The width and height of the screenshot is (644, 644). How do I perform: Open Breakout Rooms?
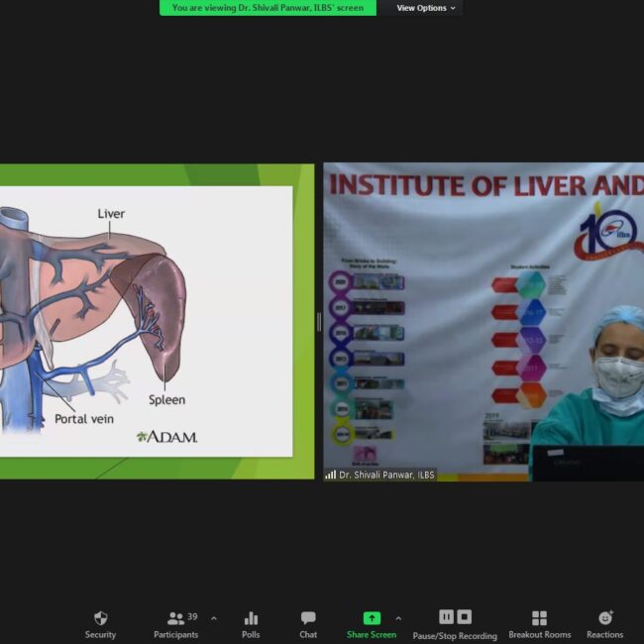[x=539, y=618]
